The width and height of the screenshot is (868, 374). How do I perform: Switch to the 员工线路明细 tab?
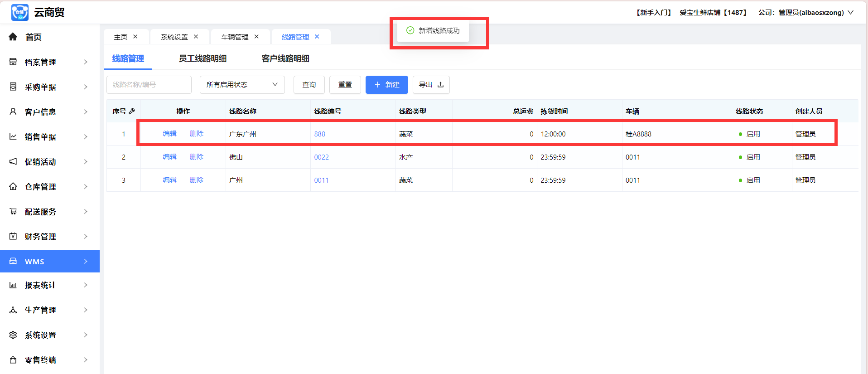pos(203,58)
